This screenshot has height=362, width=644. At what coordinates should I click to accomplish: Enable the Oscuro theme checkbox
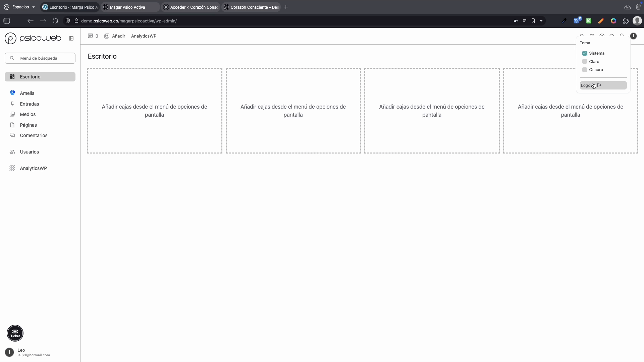585,70
